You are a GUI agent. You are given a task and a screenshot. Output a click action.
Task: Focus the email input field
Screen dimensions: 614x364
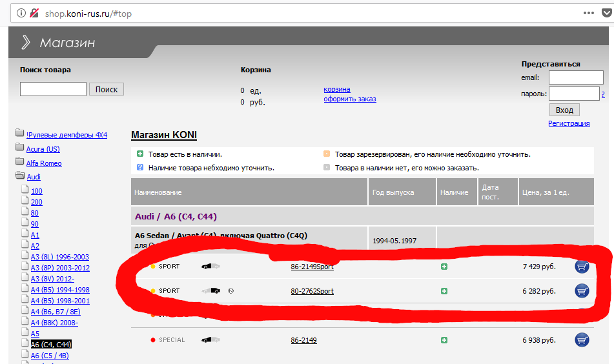[x=576, y=77]
